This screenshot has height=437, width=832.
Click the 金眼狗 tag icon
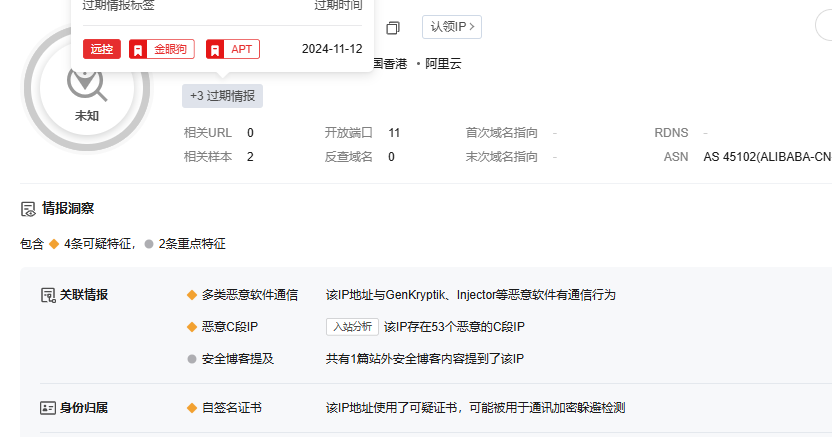[x=139, y=49]
